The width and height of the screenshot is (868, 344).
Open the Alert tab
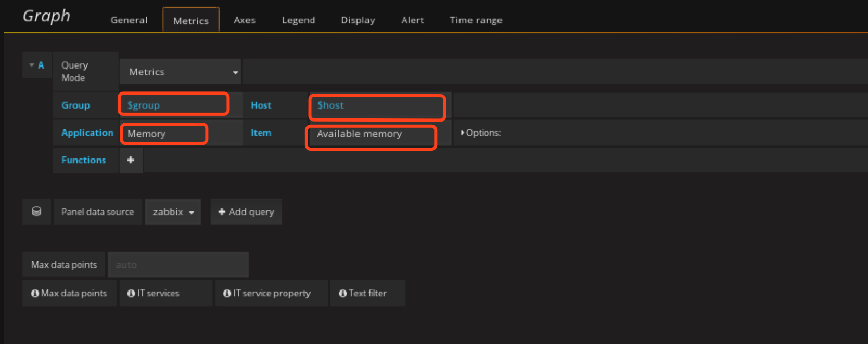tap(412, 20)
